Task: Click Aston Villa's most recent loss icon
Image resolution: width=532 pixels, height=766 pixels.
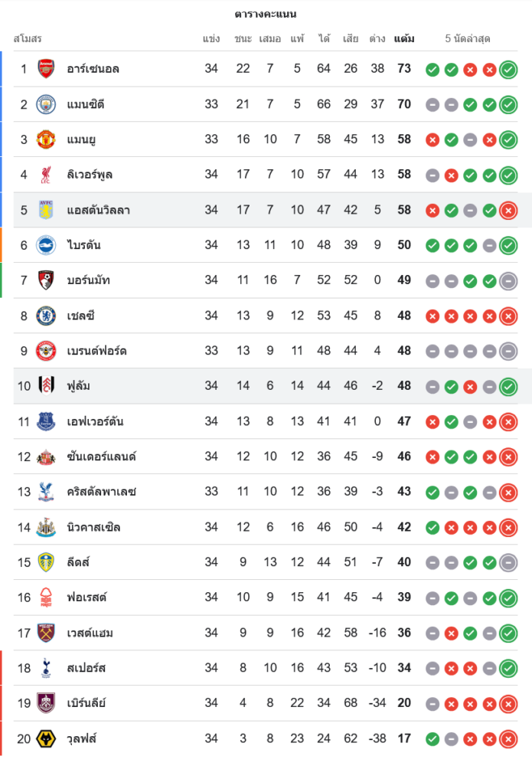Action: point(508,211)
